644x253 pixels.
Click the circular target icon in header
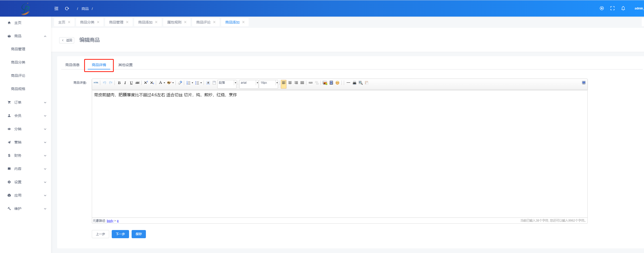602,8
